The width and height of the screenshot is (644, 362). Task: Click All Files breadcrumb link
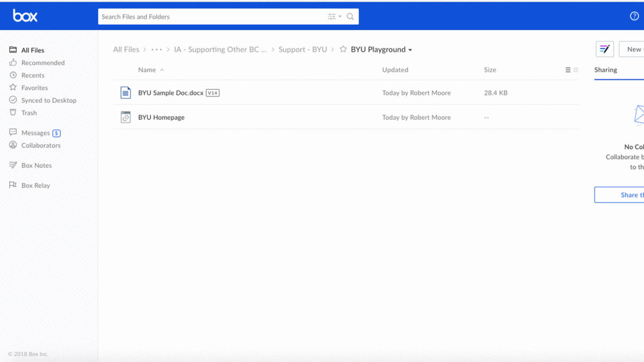coord(126,49)
